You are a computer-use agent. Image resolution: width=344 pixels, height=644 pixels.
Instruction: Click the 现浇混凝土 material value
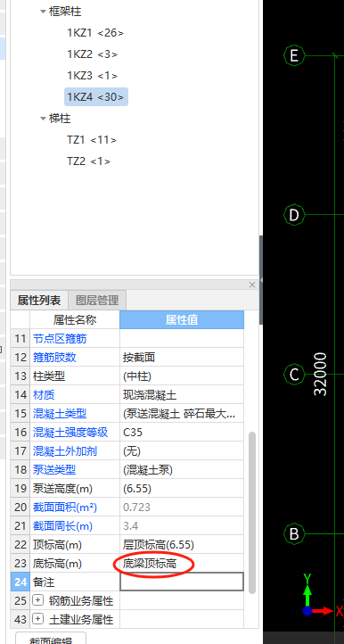pos(182,395)
